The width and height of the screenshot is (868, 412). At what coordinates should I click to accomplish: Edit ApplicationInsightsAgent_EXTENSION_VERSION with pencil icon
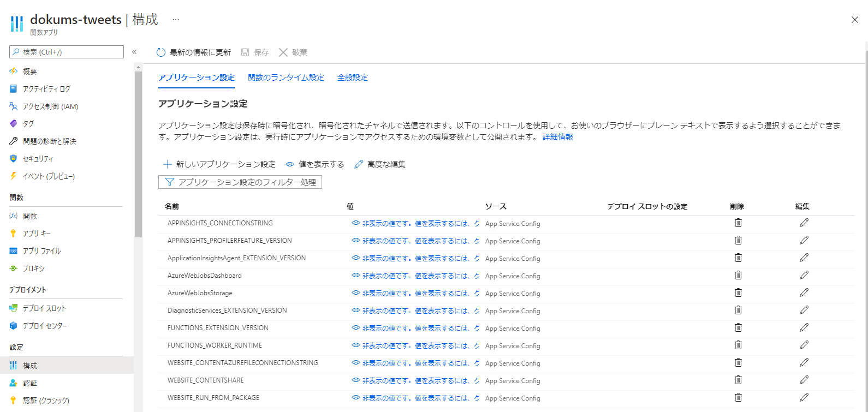pos(804,258)
